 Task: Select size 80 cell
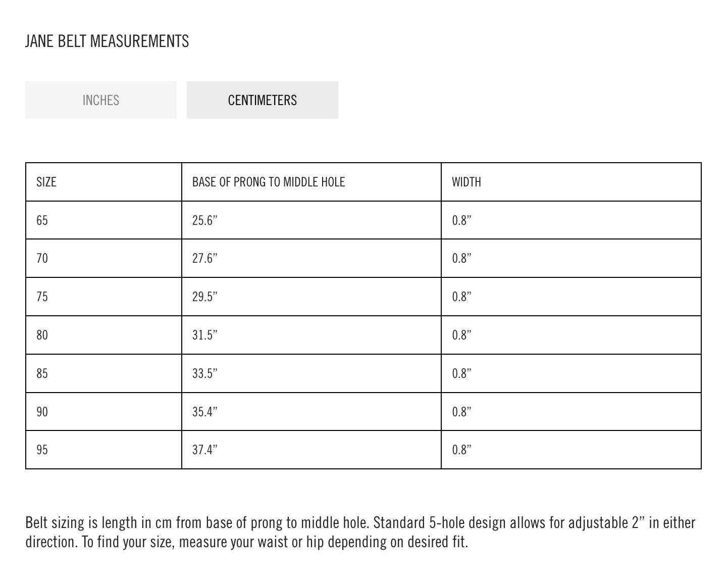pyautogui.click(x=103, y=335)
